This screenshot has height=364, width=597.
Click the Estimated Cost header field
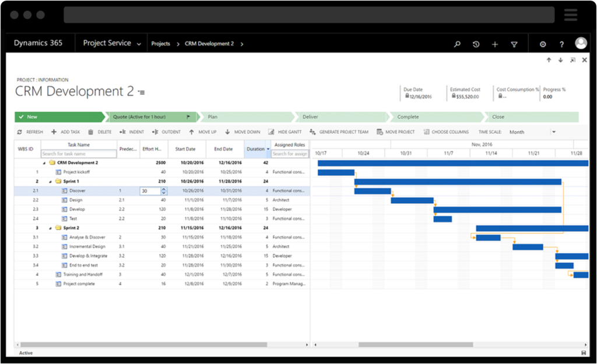click(x=465, y=93)
